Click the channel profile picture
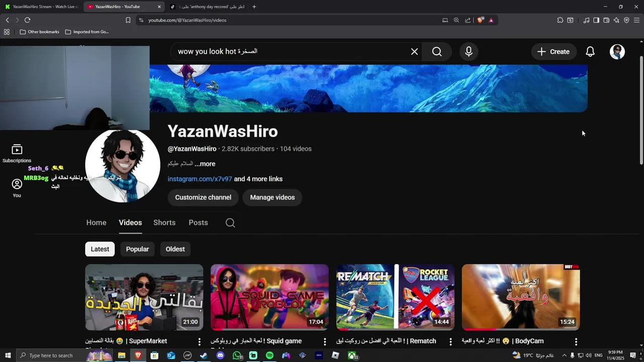Screen dimensions: 644x362 point(122,166)
